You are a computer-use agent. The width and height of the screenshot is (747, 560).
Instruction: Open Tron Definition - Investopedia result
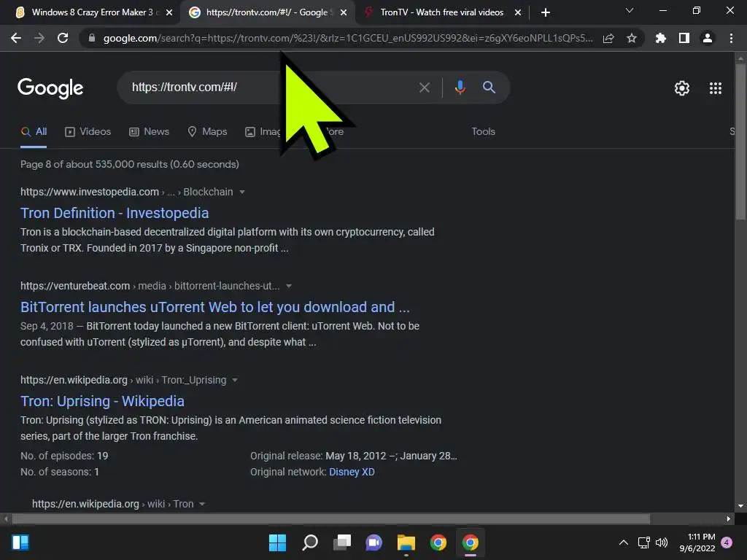pyautogui.click(x=115, y=213)
